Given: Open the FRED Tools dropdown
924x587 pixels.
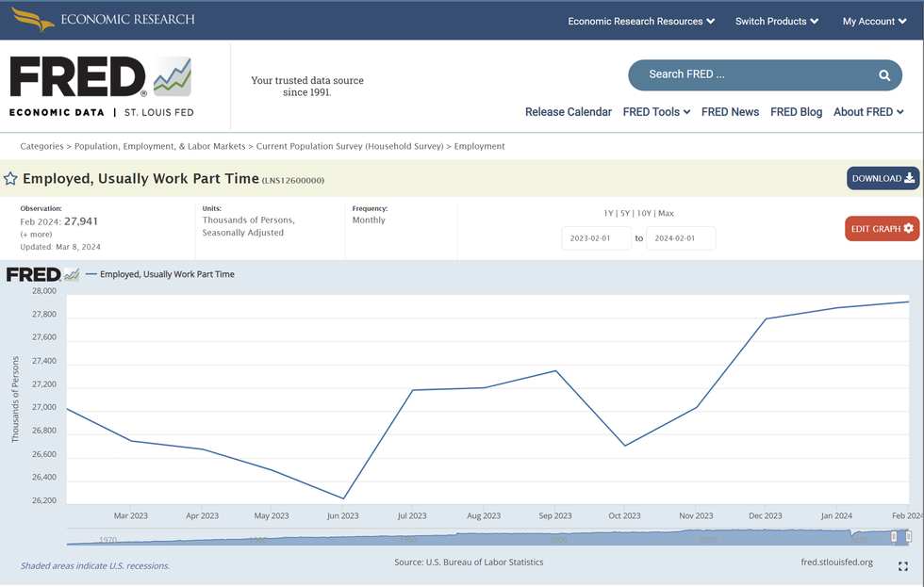Looking at the screenshot, I should tap(656, 111).
